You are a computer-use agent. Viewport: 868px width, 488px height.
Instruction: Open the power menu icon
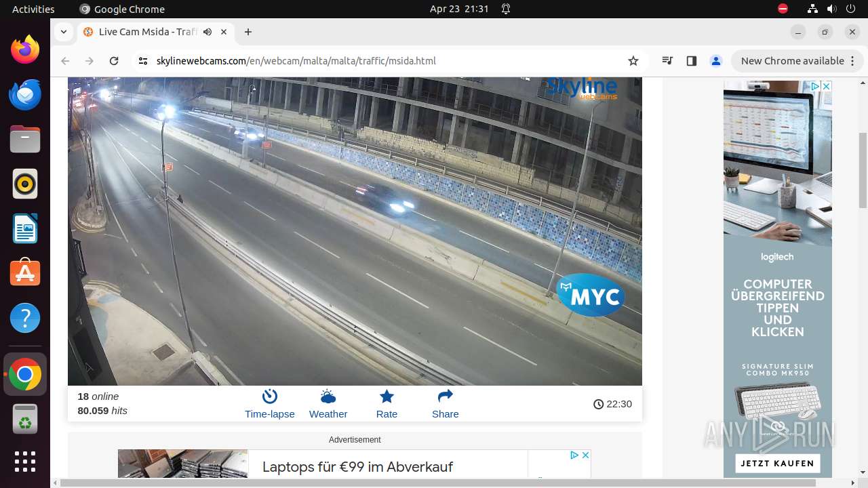pyautogui.click(x=850, y=9)
